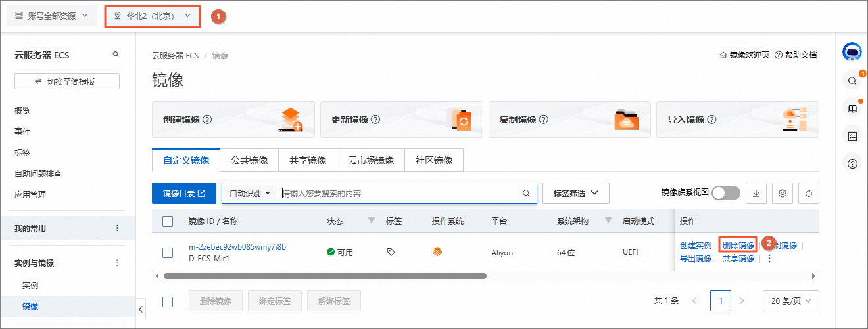868x329 pixels.
Task: Open 帮助文档 link
Action: click(x=796, y=55)
